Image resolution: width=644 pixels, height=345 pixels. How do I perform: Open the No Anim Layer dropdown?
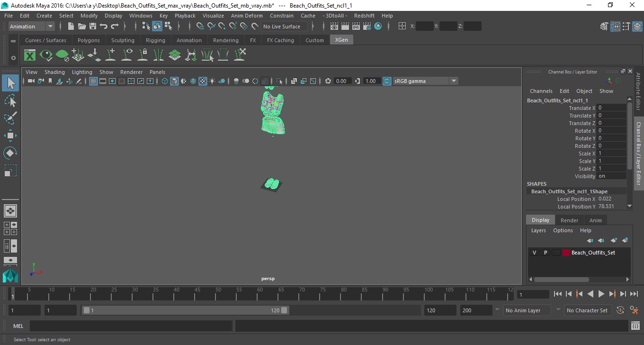527,310
